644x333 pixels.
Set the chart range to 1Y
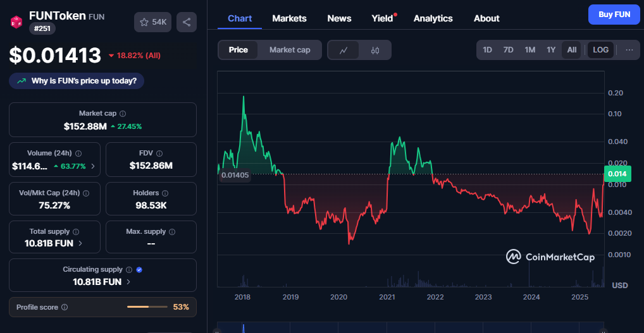551,50
